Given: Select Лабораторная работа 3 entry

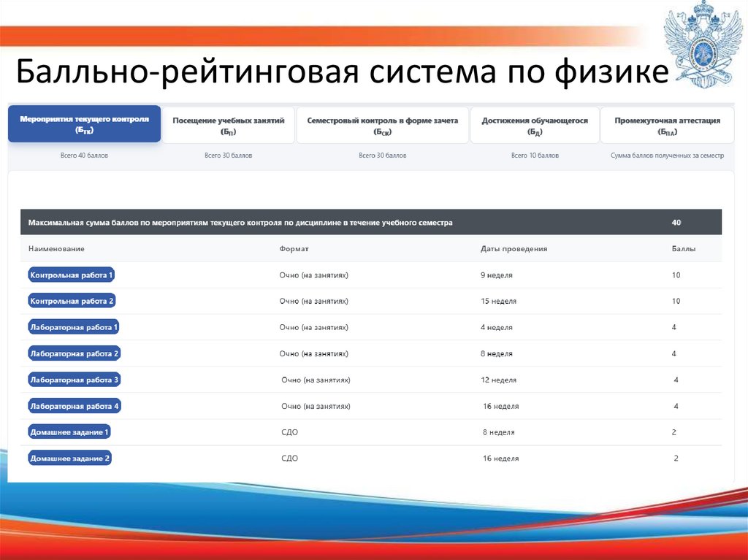Looking at the screenshot, I should [73, 380].
